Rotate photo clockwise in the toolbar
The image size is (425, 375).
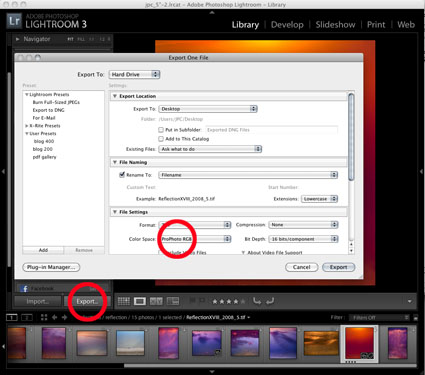point(270,301)
